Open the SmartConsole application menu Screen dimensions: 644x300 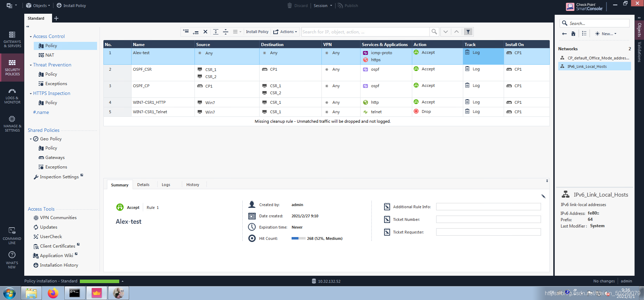pos(12,6)
